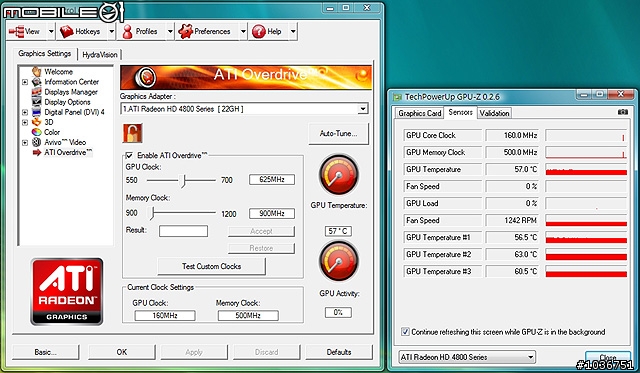Expand the Profiles dropdown arrow

[170, 31]
